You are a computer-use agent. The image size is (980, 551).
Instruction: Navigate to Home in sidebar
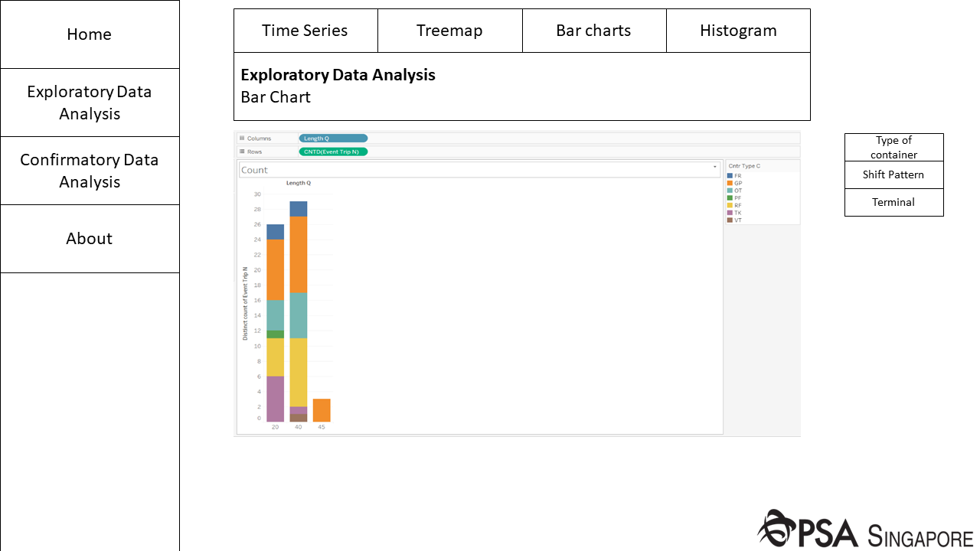pyautogui.click(x=90, y=34)
